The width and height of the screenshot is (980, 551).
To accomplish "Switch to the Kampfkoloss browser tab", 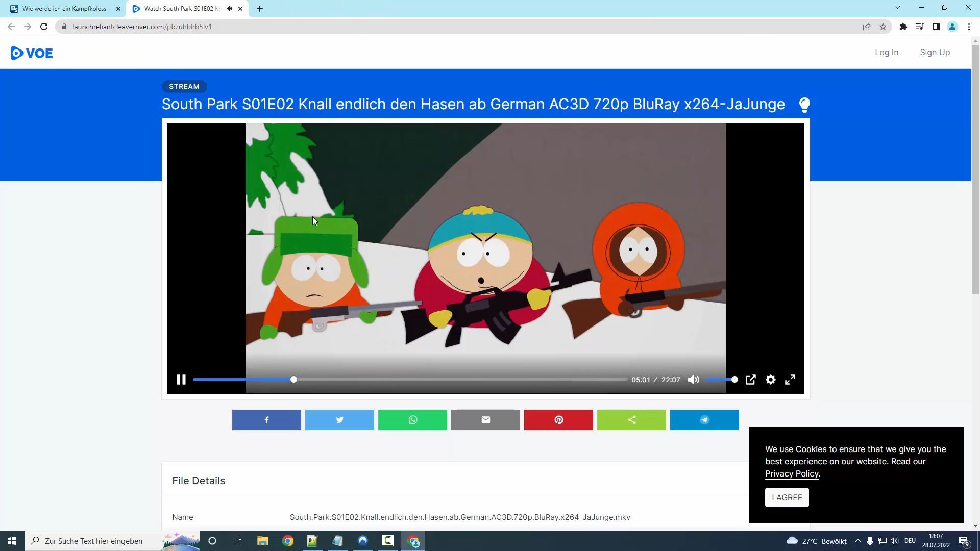I will [x=65, y=9].
